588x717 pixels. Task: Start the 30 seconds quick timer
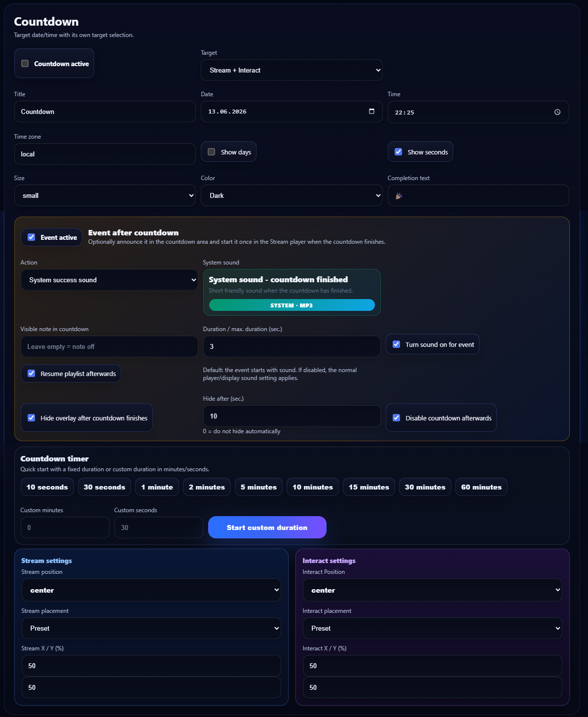click(105, 487)
